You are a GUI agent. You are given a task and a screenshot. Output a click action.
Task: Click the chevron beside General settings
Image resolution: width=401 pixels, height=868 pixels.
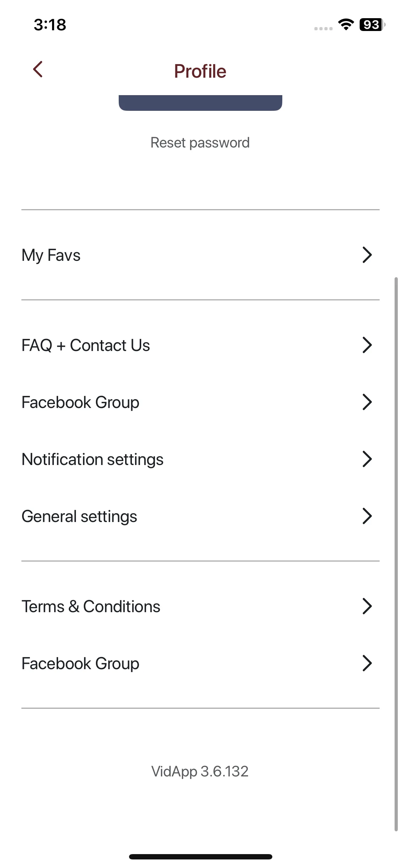(x=367, y=516)
